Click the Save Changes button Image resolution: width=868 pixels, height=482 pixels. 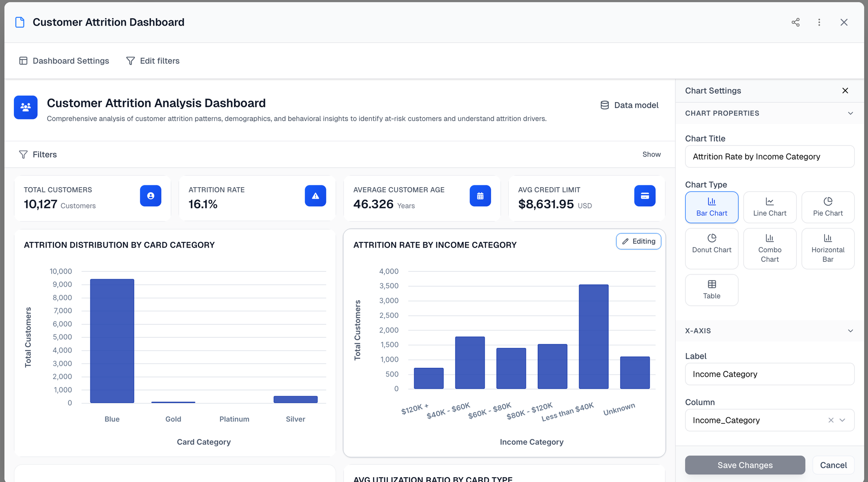point(745,465)
